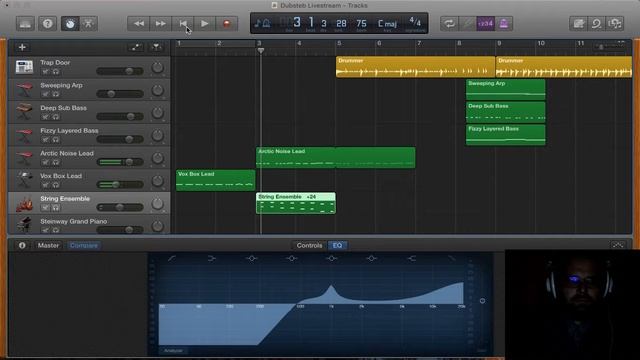Image resolution: width=640 pixels, height=360 pixels.
Task: Open the LCD display mode note icon
Action: 262,23
